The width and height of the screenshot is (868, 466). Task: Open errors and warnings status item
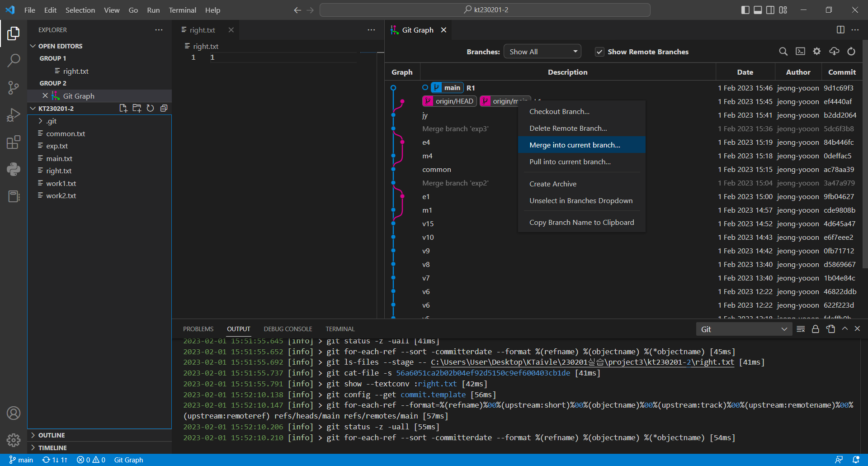[91, 460]
